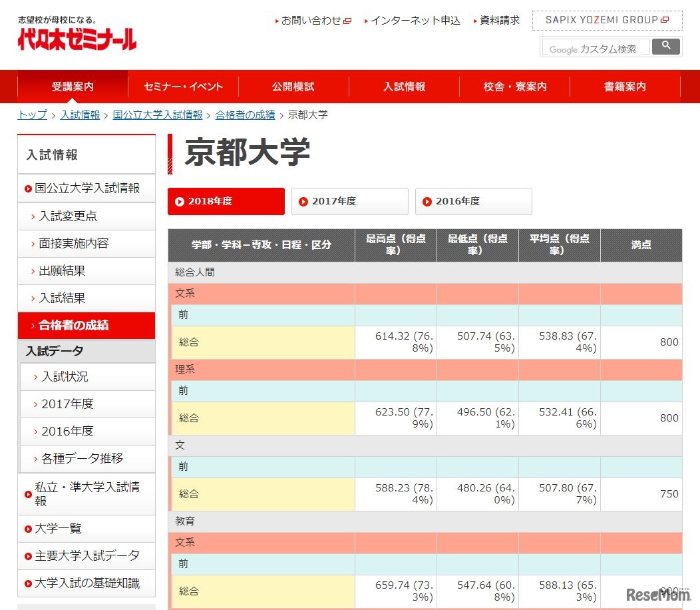This screenshot has width=700, height=610.
Task: Click the external link icon on SAPIX YOZEMI GROUP
Action: [x=665, y=20]
